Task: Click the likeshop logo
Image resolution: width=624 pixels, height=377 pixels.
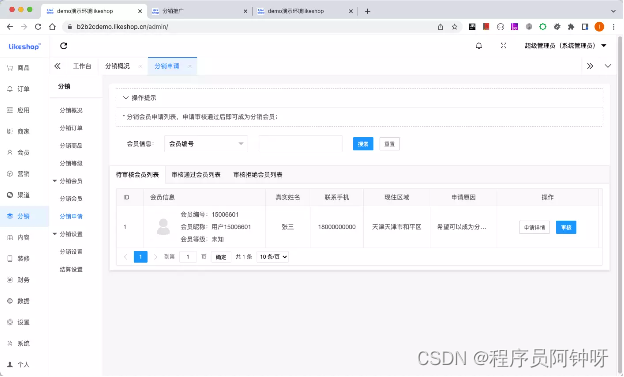Action: [x=24, y=47]
